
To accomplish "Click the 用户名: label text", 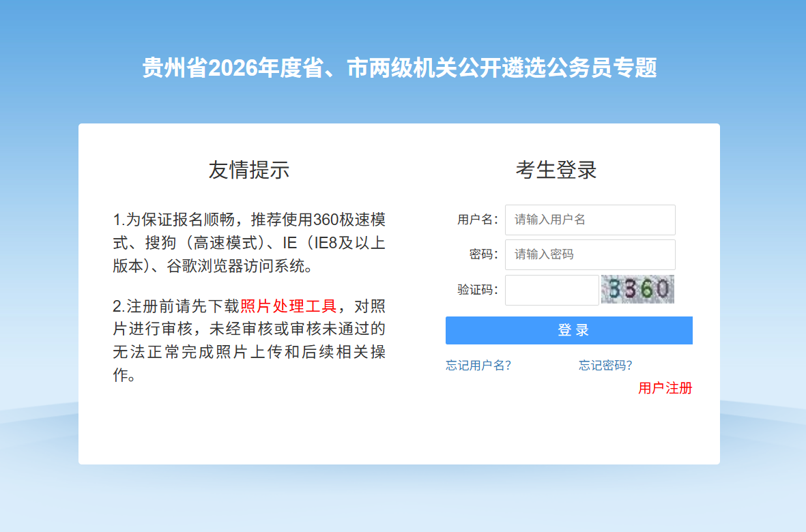I will [x=477, y=220].
